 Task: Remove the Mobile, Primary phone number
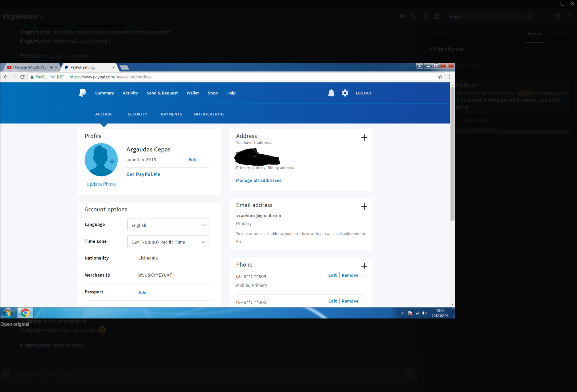coord(350,276)
